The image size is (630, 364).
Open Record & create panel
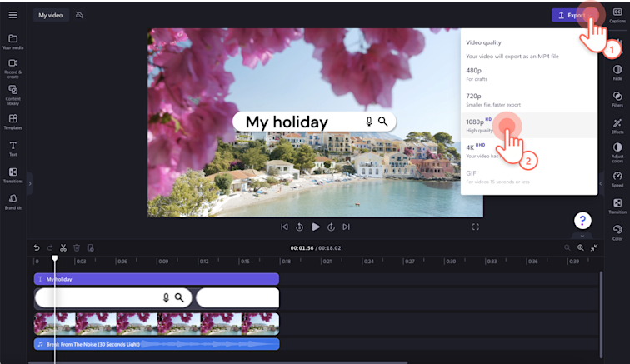point(12,68)
